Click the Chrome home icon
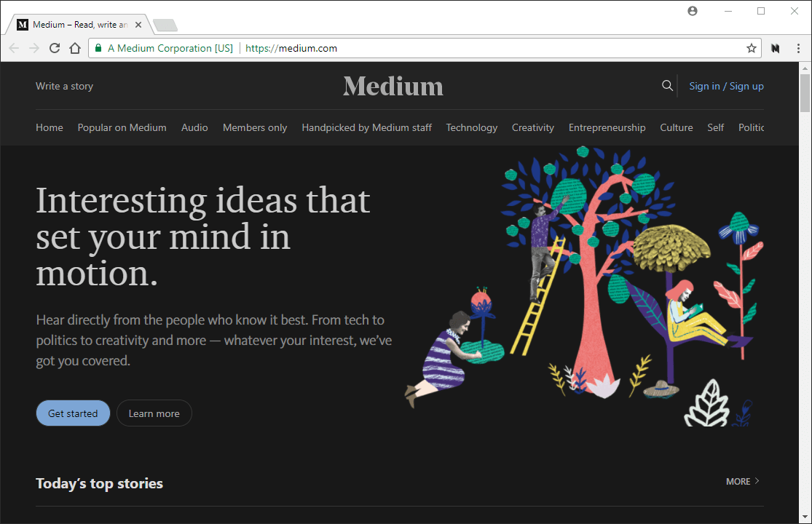812x524 pixels. [x=75, y=48]
